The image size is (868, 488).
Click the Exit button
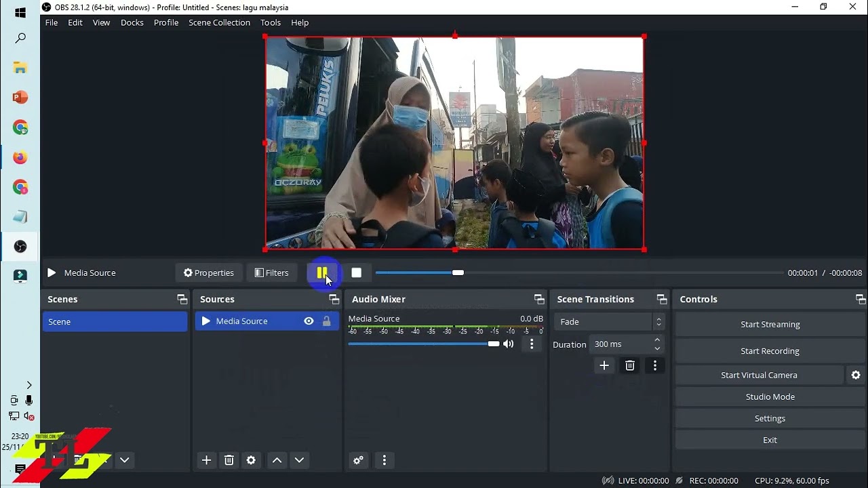pyautogui.click(x=770, y=440)
